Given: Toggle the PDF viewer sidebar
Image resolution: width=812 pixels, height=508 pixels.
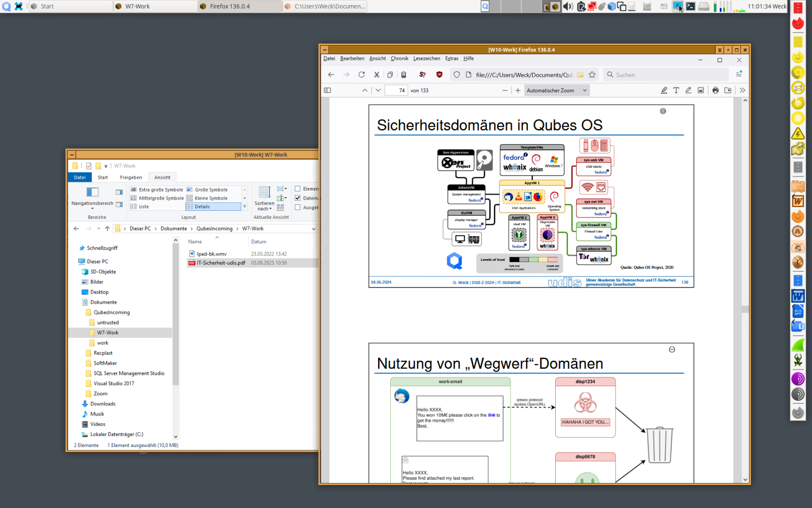Looking at the screenshot, I should click(x=327, y=90).
